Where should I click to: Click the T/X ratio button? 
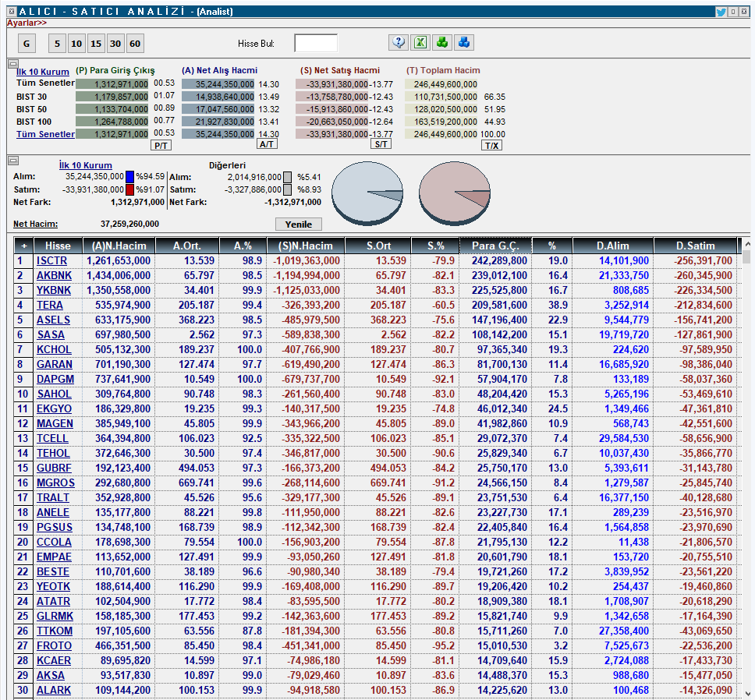tap(491, 145)
